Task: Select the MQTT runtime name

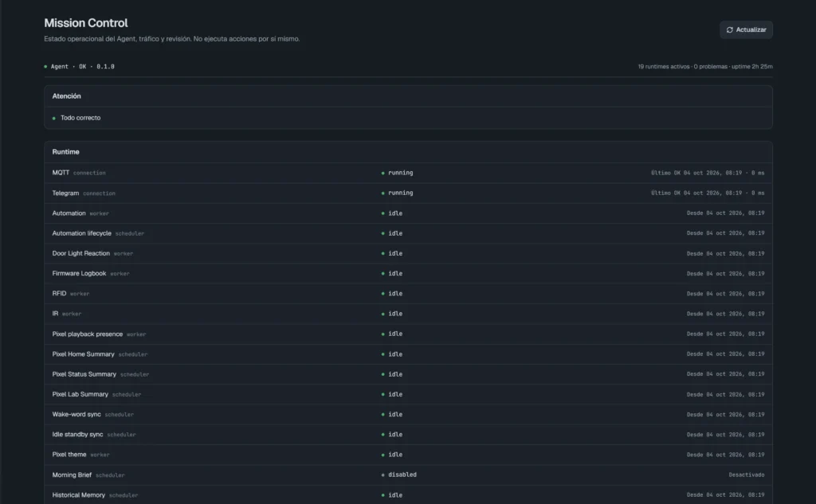Action: [61, 173]
